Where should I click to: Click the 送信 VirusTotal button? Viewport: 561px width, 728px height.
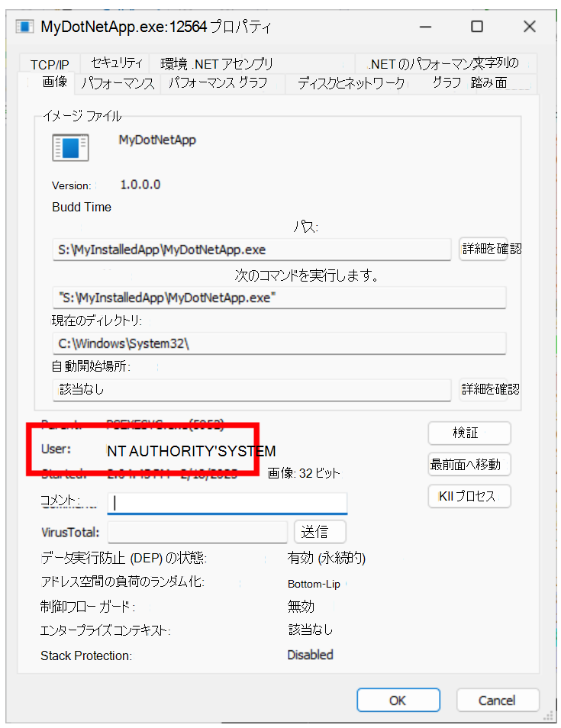pyautogui.click(x=320, y=532)
